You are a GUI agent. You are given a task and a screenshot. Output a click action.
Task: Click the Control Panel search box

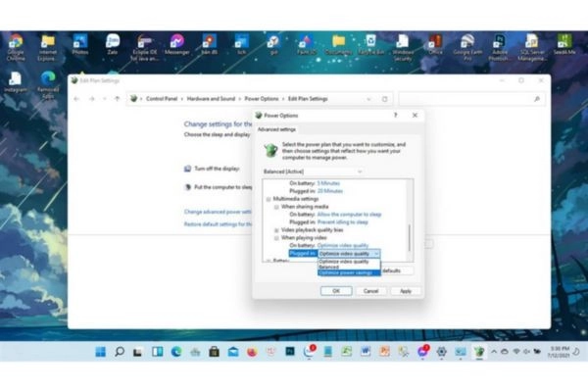pos(471,99)
